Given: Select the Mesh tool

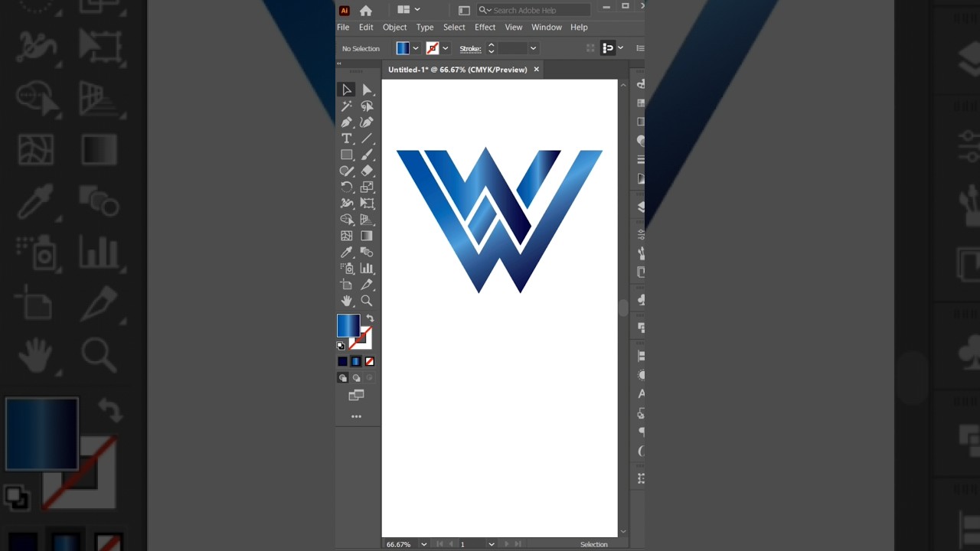Looking at the screenshot, I should point(347,236).
